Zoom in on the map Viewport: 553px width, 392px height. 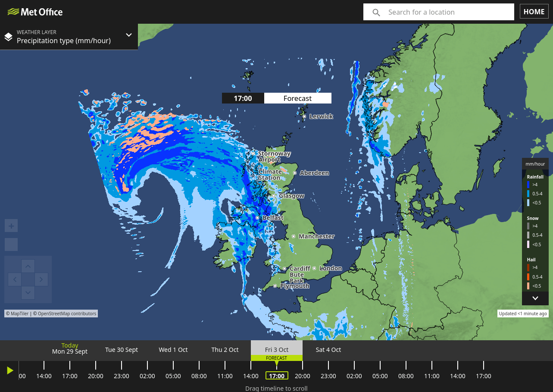[x=11, y=226]
